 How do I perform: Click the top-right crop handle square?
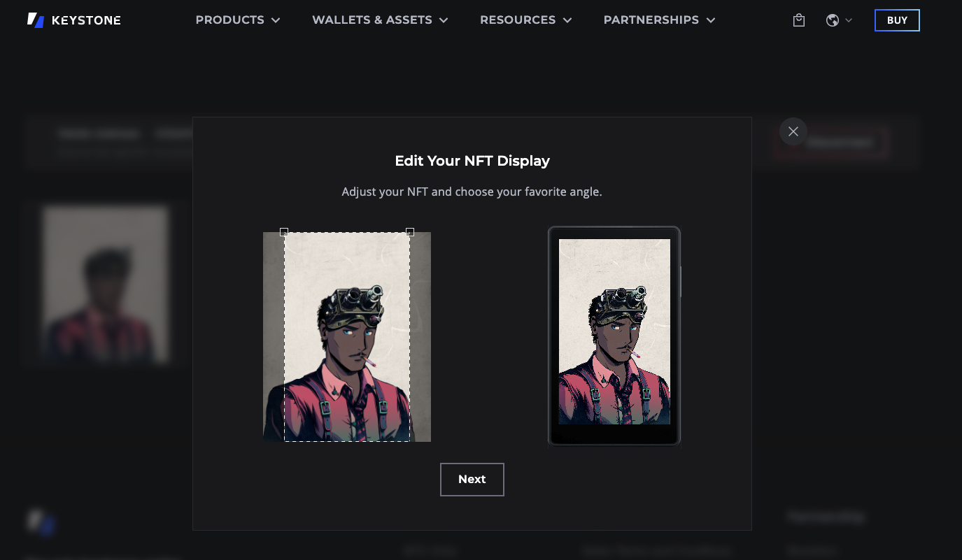point(410,232)
